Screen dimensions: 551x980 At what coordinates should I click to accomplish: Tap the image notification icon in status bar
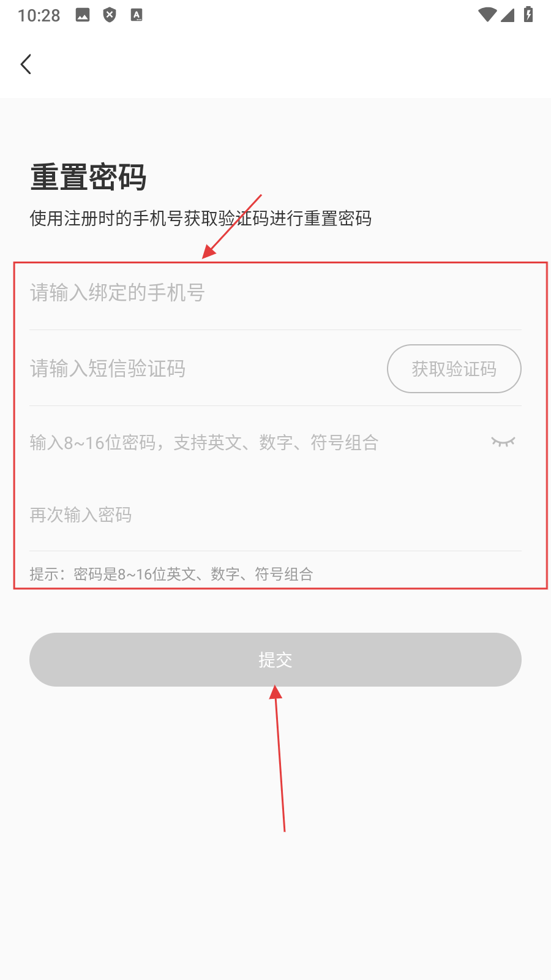pyautogui.click(x=83, y=15)
